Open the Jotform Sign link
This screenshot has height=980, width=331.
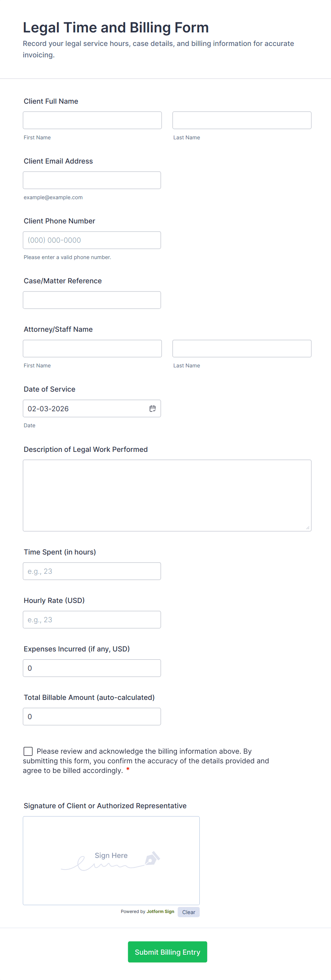click(161, 912)
